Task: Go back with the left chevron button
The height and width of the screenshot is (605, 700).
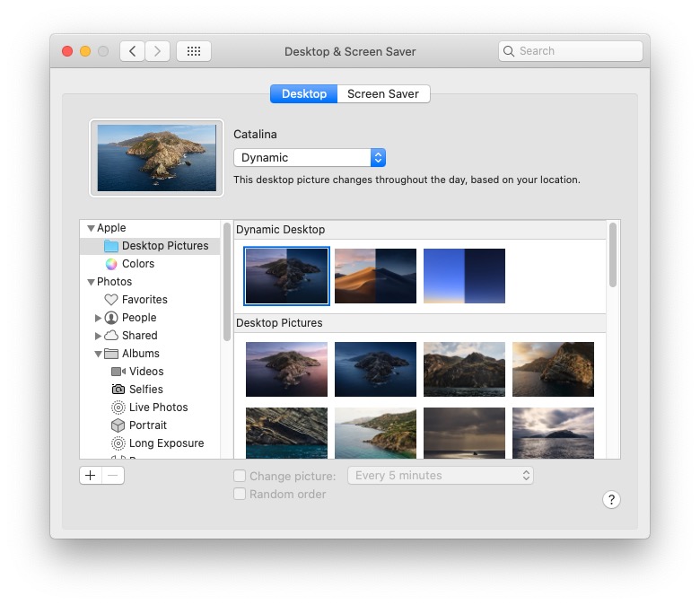Action: point(132,51)
